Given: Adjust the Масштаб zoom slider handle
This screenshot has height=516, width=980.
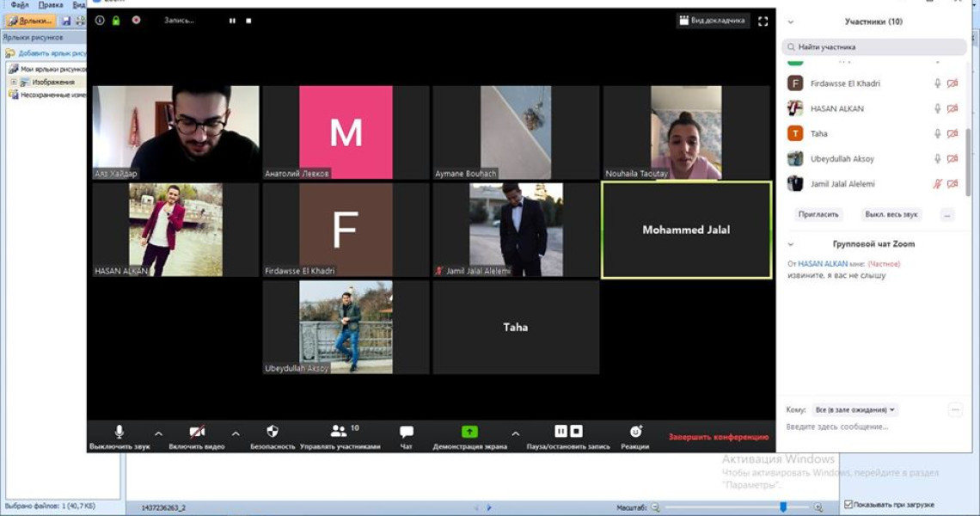Looking at the screenshot, I should [x=783, y=507].
